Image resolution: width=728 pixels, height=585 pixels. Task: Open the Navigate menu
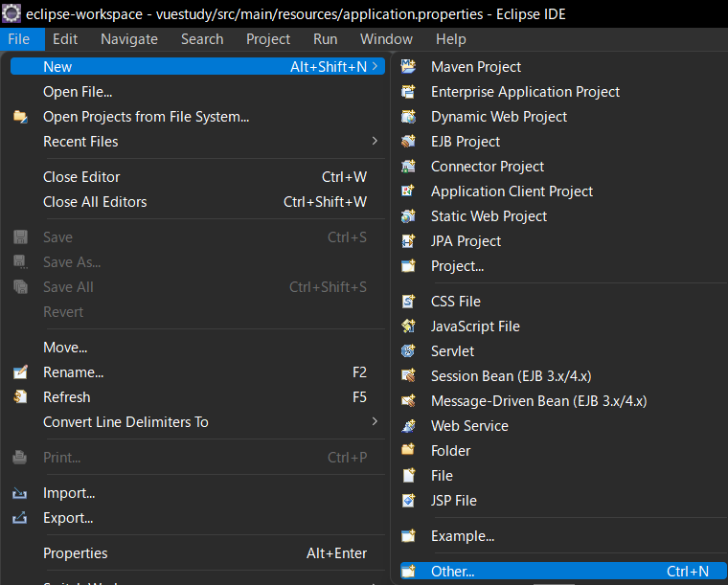(129, 39)
